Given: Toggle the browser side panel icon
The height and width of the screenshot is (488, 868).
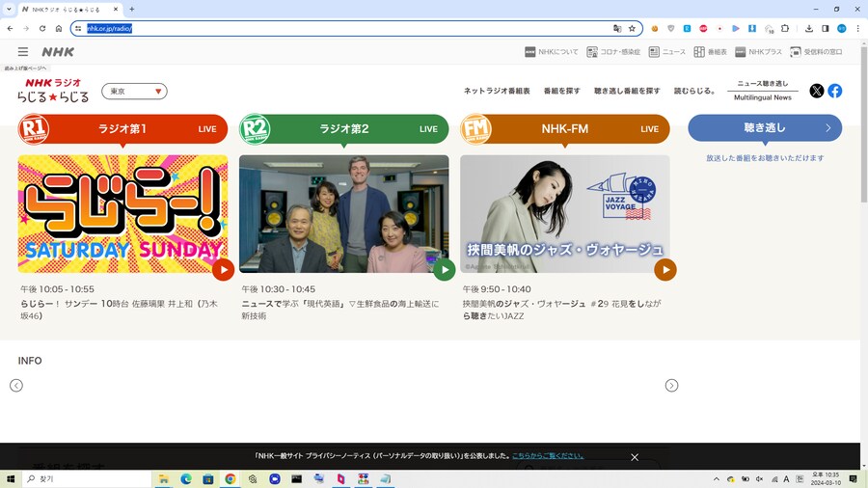Looking at the screenshot, I should 825,28.
